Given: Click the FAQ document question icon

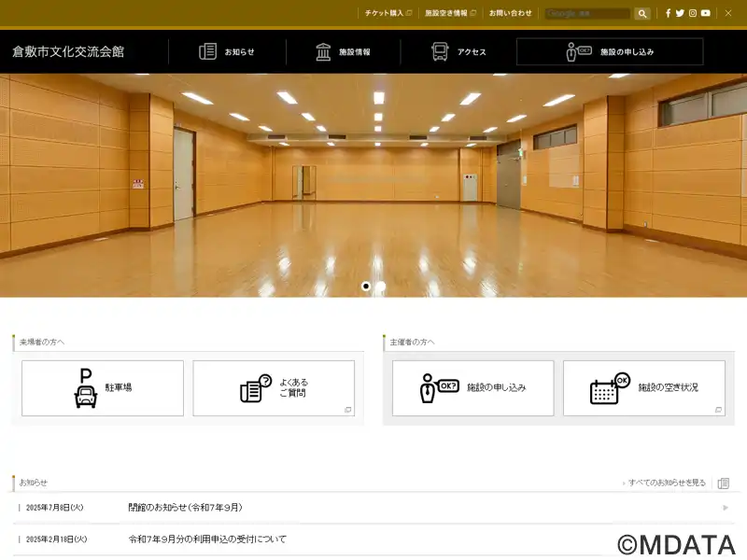Looking at the screenshot, I should pyautogui.click(x=255, y=388).
